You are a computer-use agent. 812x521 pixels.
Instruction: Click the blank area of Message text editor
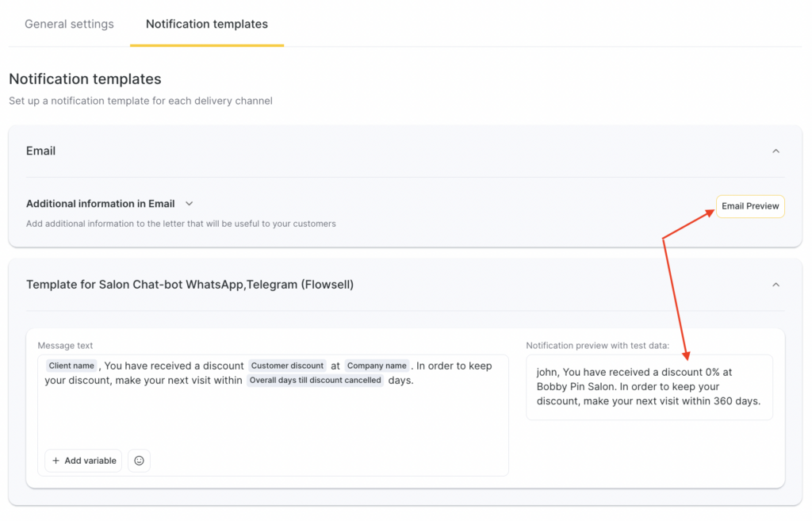(x=270, y=420)
